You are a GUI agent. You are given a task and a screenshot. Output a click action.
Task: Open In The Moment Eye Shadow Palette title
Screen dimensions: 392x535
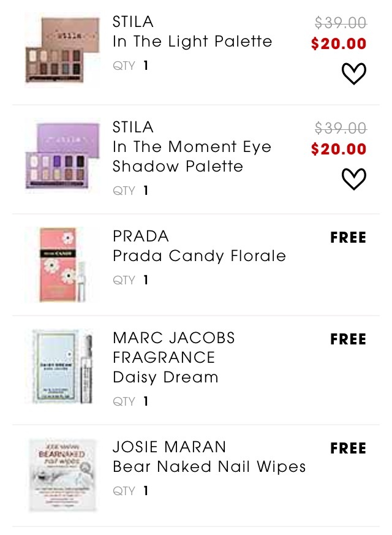[x=192, y=157]
